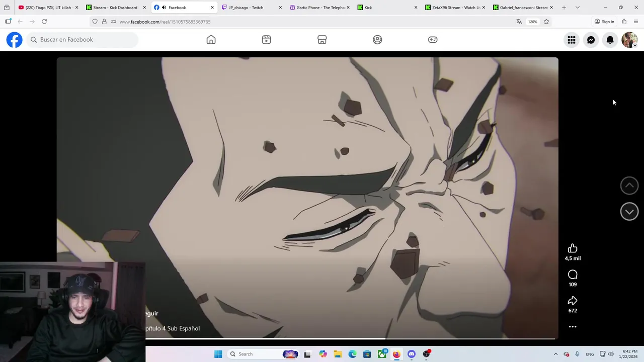The height and width of the screenshot is (362, 644).
Task: Open the volume speaker tray icon
Action: 611,354
